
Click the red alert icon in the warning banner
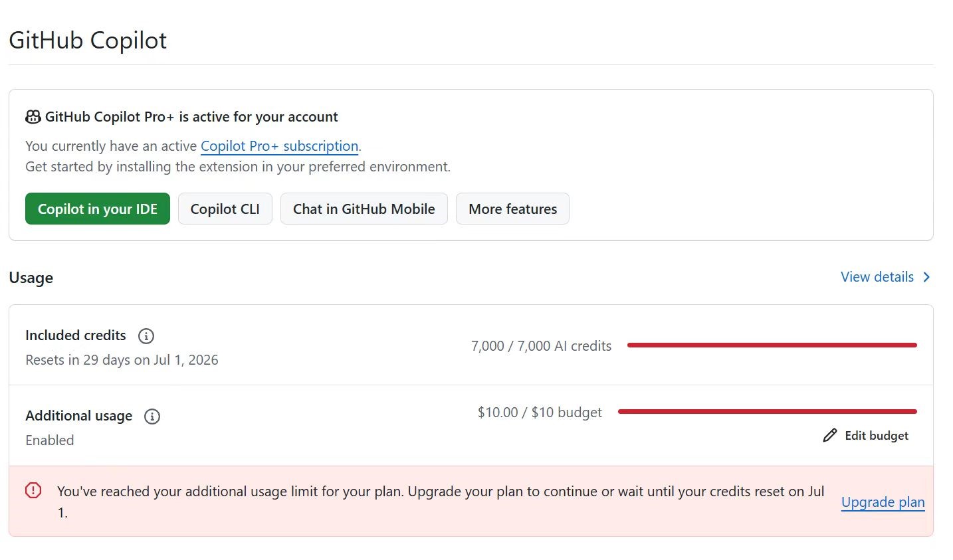click(x=33, y=491)
